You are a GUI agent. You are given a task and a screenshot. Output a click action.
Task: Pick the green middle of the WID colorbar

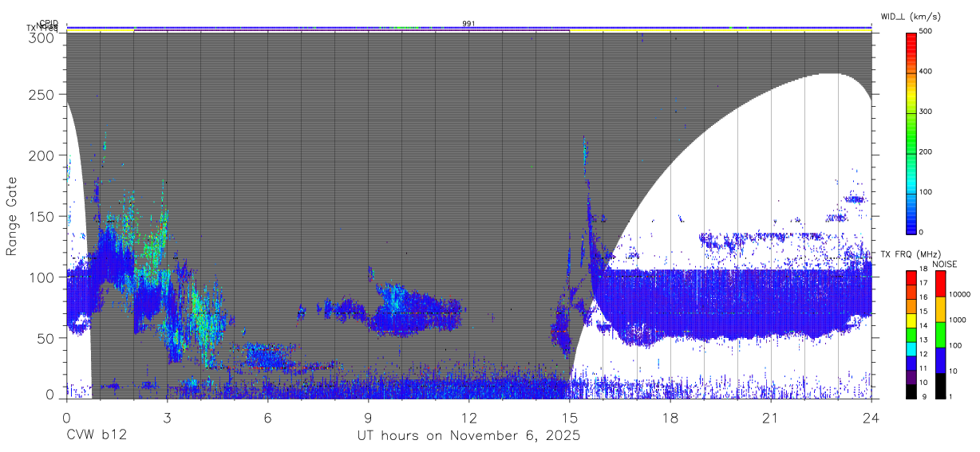tap(911, 132)
